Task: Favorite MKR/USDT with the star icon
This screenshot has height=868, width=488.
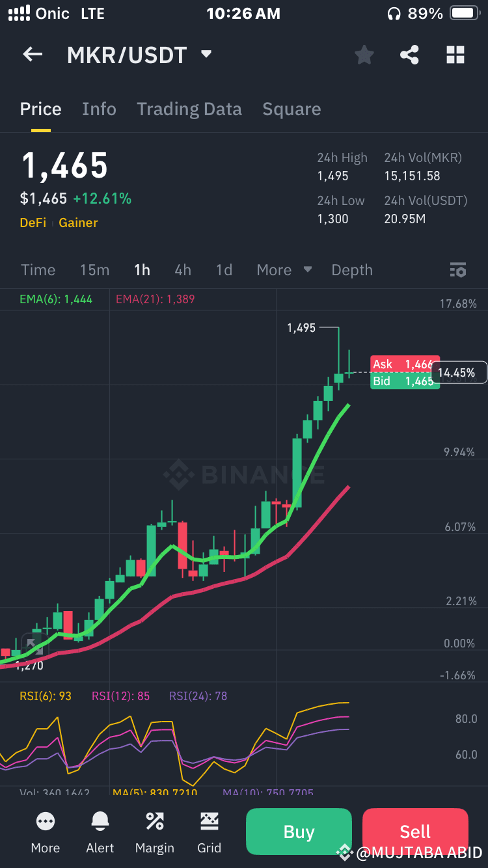Action: tap(364, 55)
